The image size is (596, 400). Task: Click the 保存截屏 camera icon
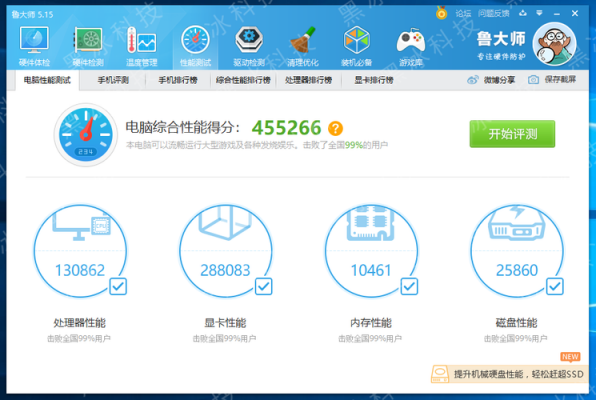pos(533,79)
